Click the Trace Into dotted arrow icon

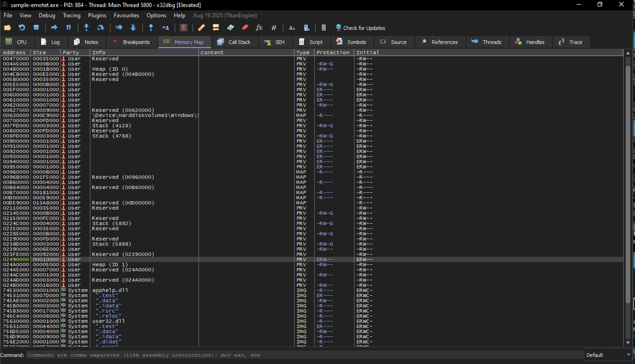point(118,28)
